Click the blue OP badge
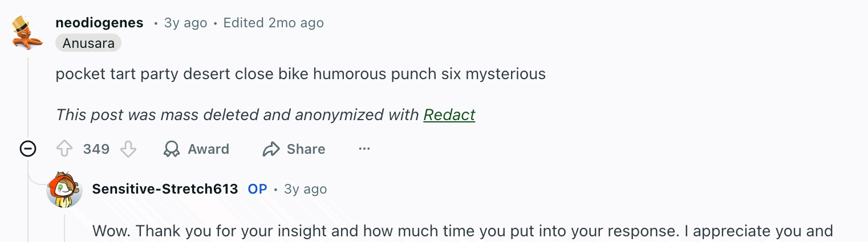 pyautogui.click(x=257, y=189)
